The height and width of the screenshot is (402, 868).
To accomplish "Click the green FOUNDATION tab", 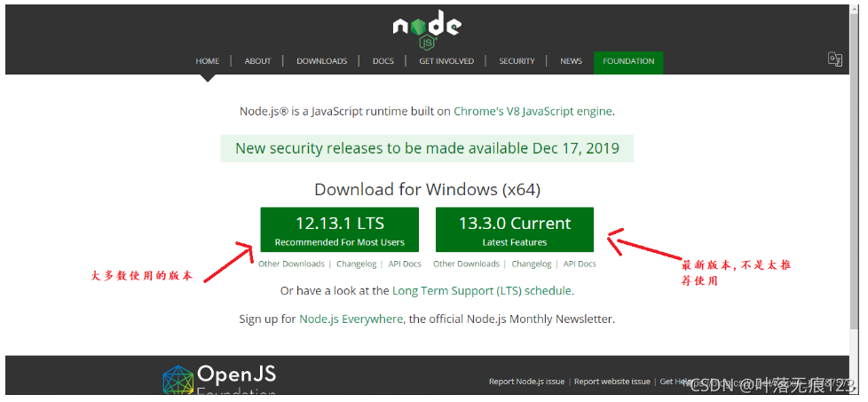I will pyautogui.click(x=628, y=63).
